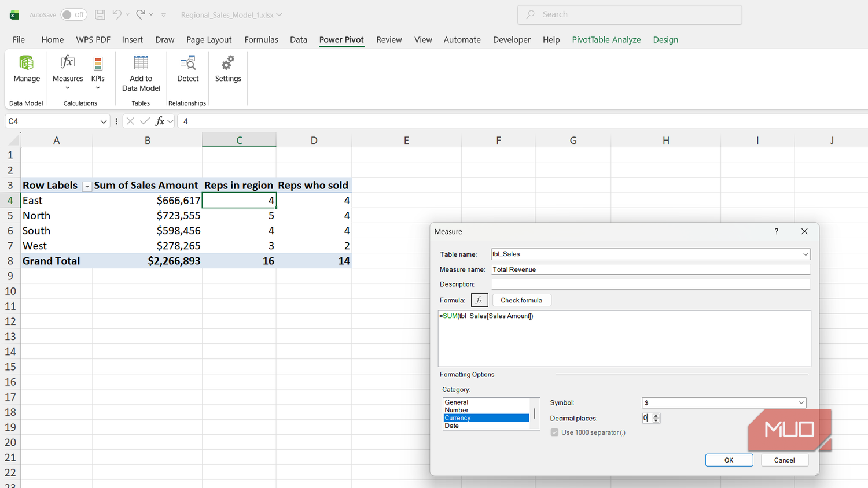Open the Symbol dropdown
Screen dimensions: 868x488
[801, 403]
